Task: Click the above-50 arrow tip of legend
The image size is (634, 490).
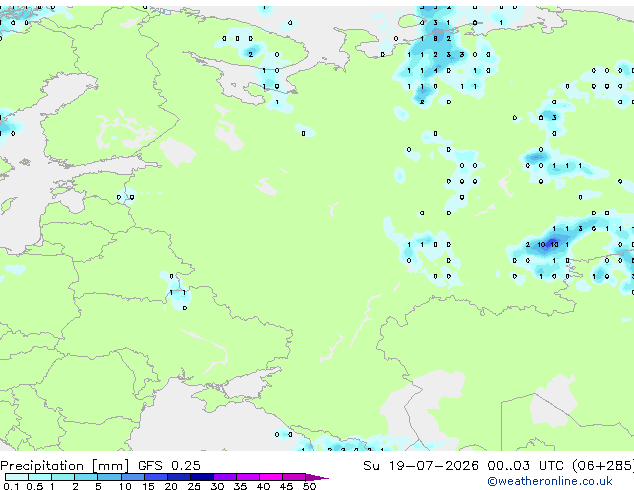Action: [317, 477]
